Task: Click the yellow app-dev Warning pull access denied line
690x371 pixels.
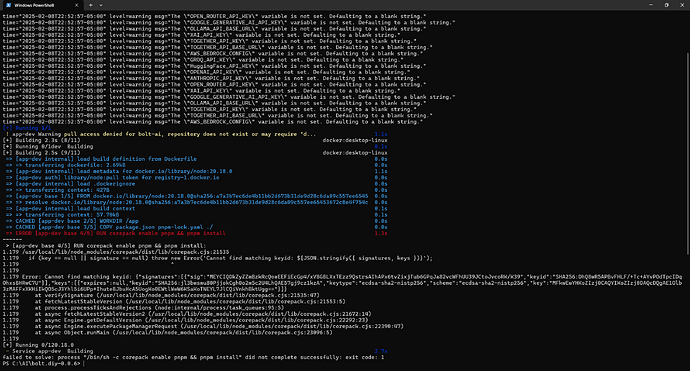Action: point(161,134)
